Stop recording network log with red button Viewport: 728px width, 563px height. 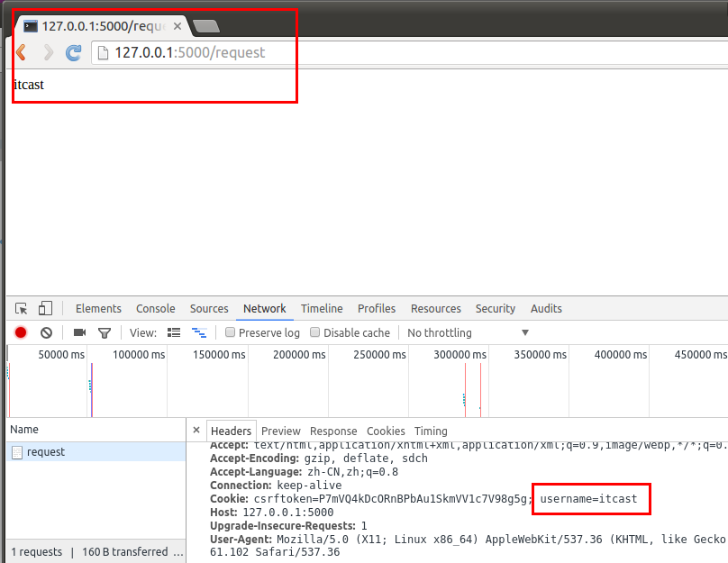tap(21, 332)
